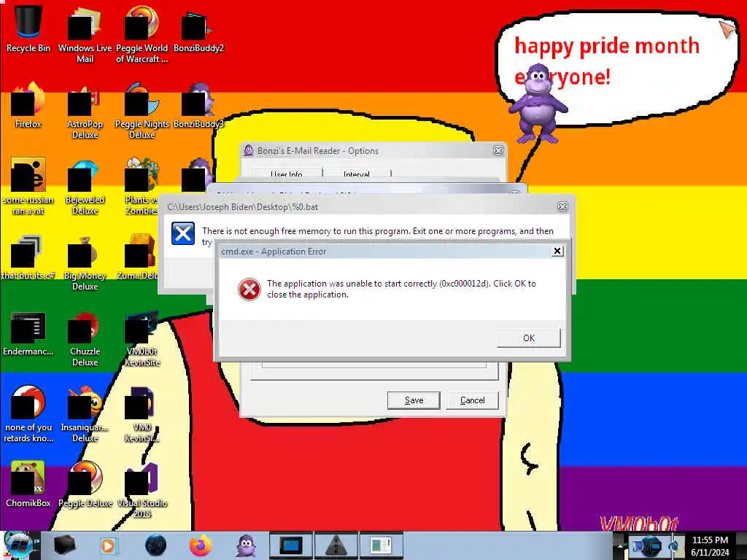This screenshot has width=747, height=560.
Task: Select the Zuma Deluxe desktop icon
Action: [x=138, y=257]
